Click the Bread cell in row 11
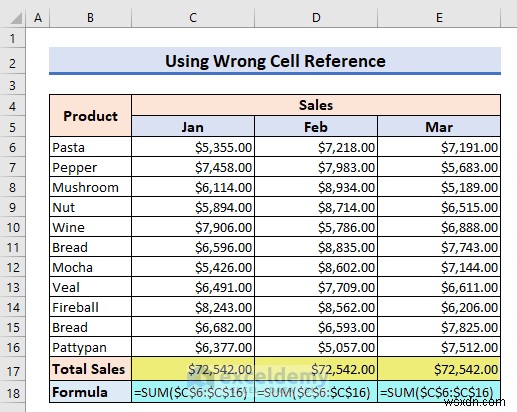Viewport: 517px width, 412px height. tap(90, 247)
